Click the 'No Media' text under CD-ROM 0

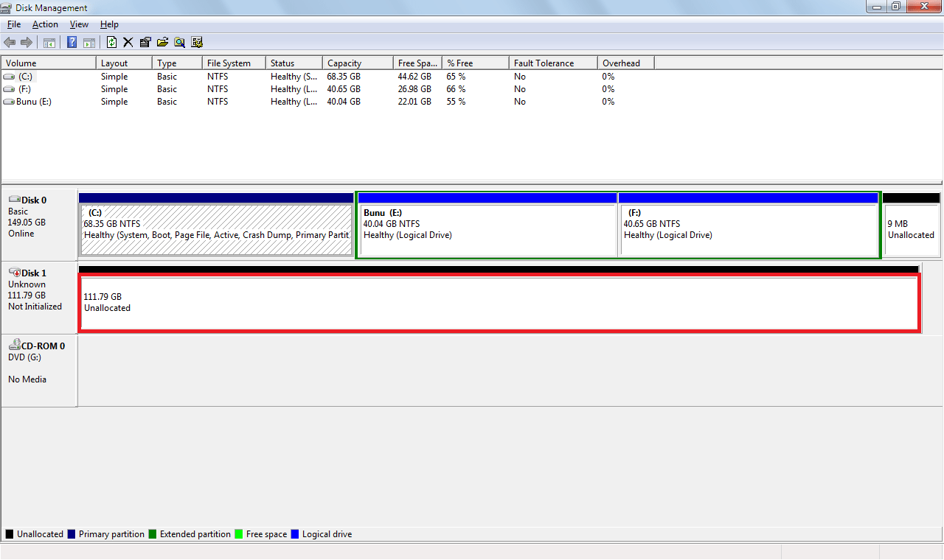pos(27,379)
